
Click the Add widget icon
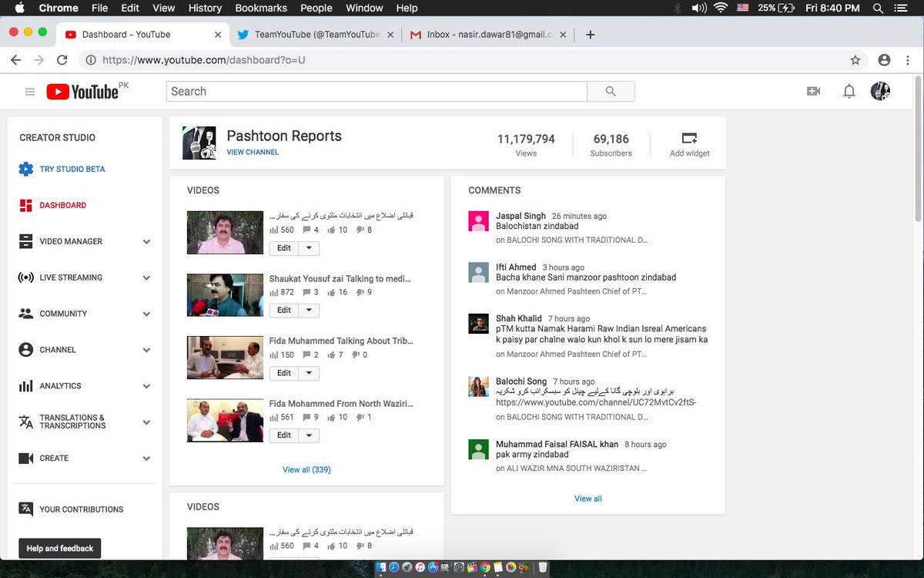[689, 139]
